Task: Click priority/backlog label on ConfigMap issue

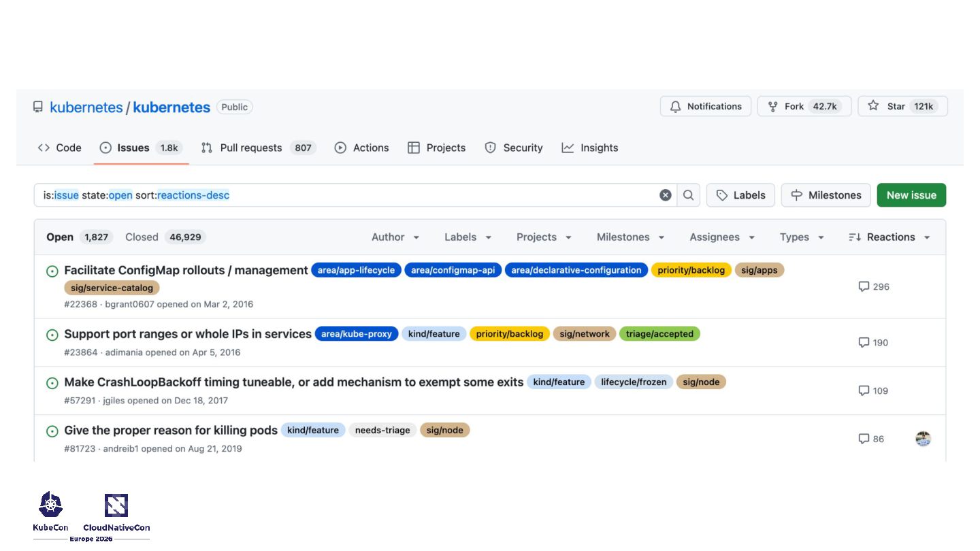Action: 691,270
